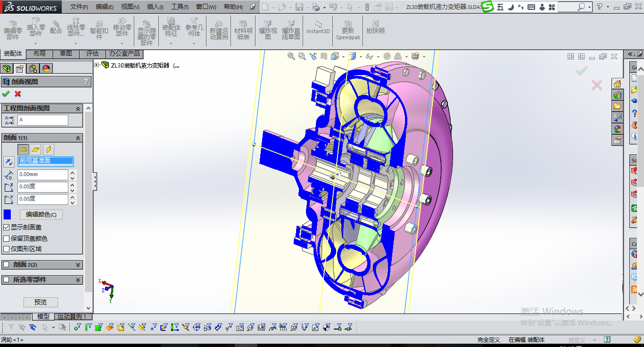This screenshot has height=347, width=644.
Task: Open DisplayManager color ball tab icon
Action: [46, 68]
